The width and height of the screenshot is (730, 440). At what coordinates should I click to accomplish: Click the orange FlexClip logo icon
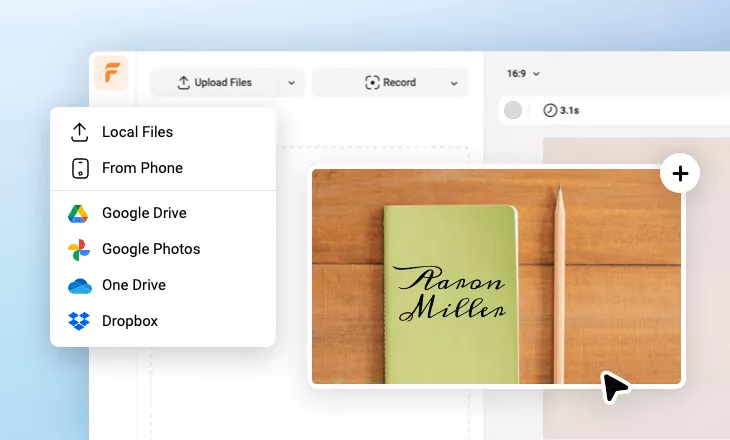(x=111, y=72)
